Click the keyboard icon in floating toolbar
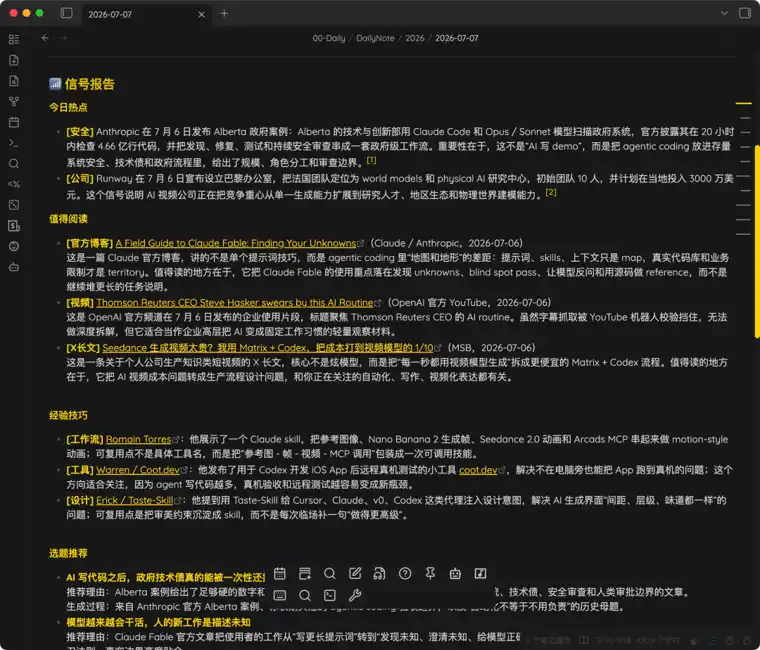Image resolution: width=760 pixels, height=650 pixels. 280,595
